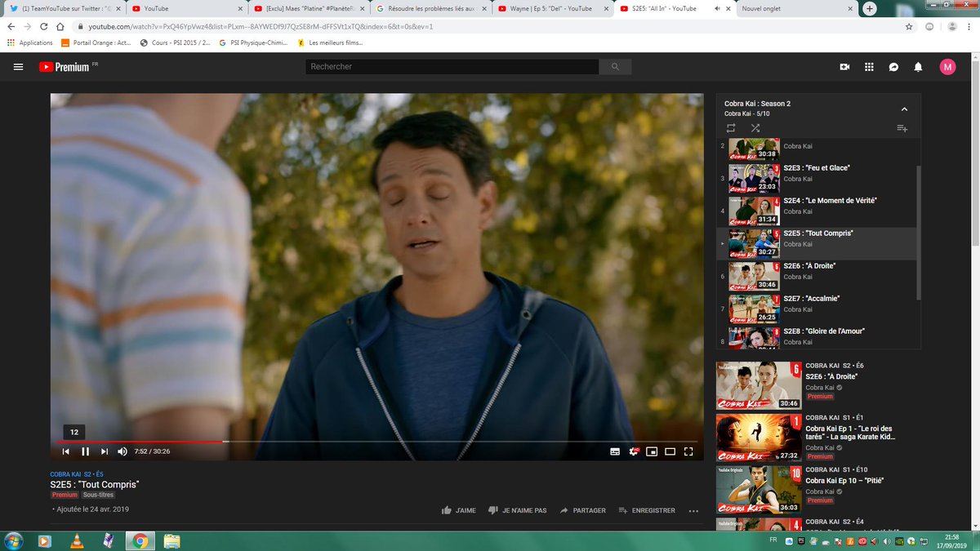Image resolution: width=980 pixels, height=551 pixels.
Task: Switch to miniplayer mode
Action: [x=652, y=451]
